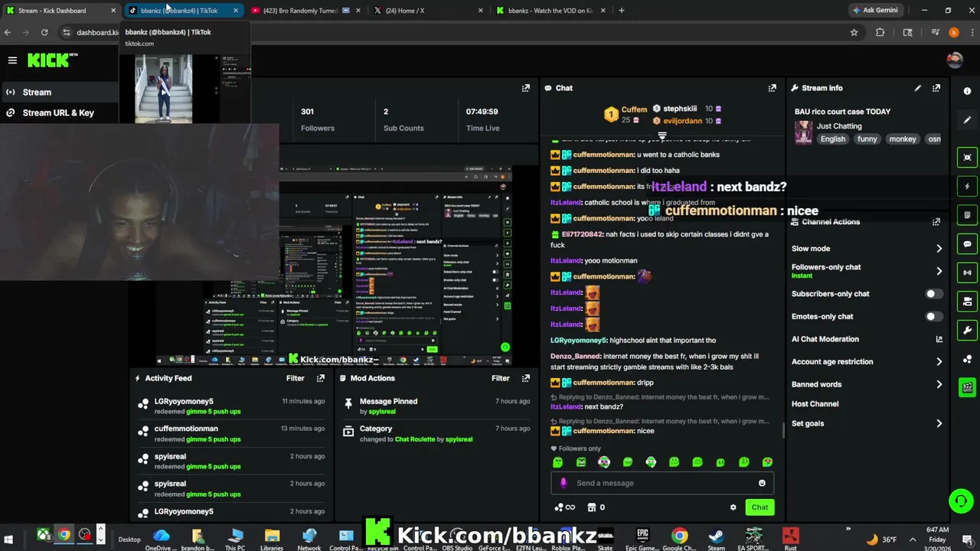Pop out the Chat panel

coord(772,88)
